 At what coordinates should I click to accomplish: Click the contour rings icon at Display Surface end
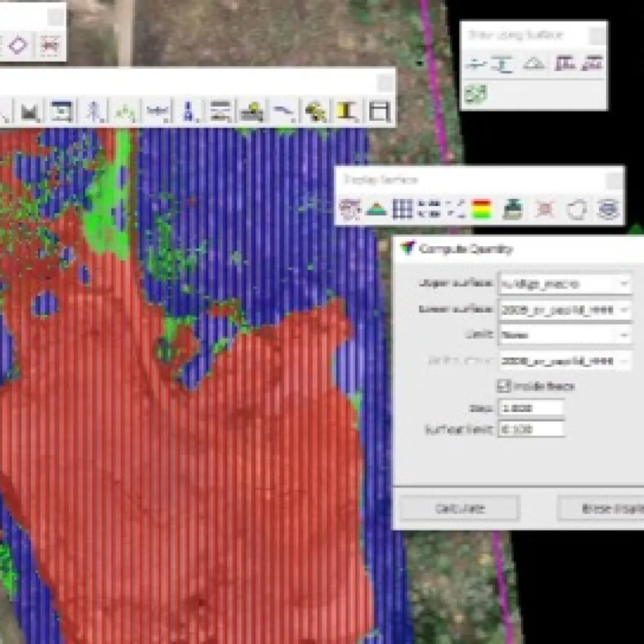608,209
